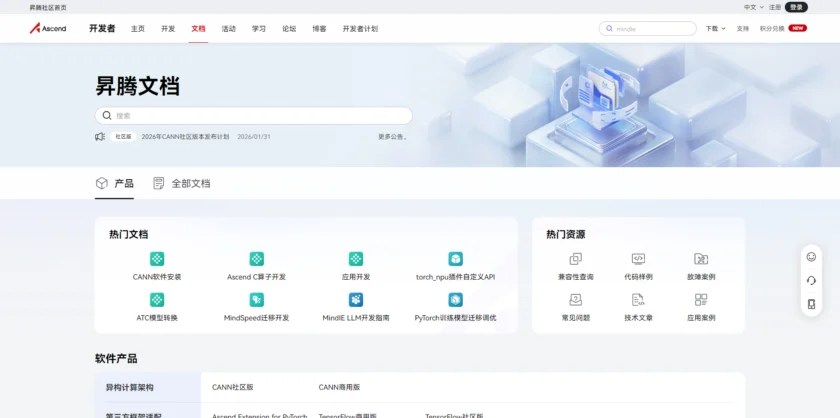Open 代码样例 resource icon

639,259
